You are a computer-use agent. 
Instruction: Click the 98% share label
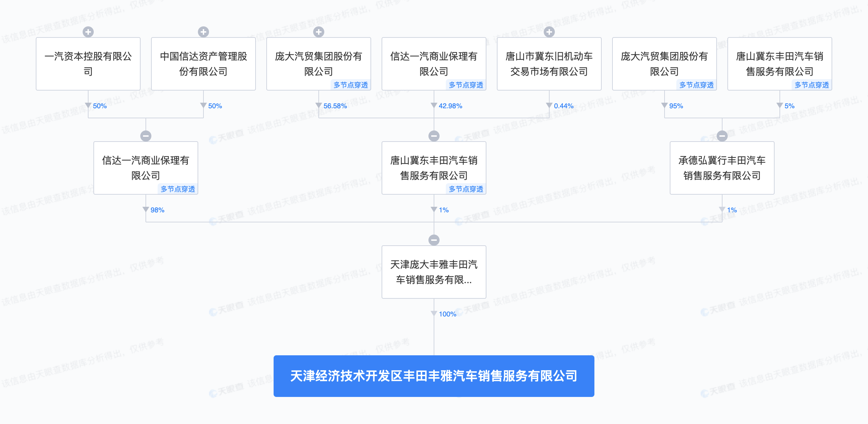157,210
